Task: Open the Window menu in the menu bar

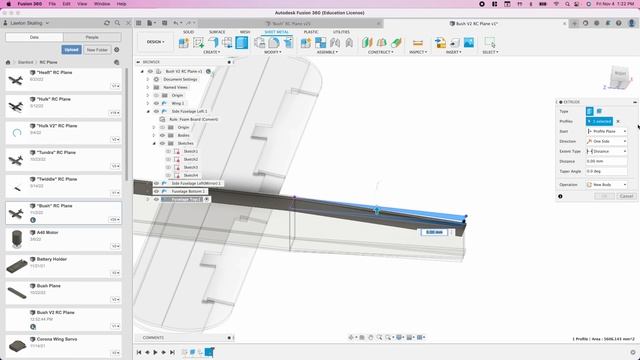Action: click(102, 4)
